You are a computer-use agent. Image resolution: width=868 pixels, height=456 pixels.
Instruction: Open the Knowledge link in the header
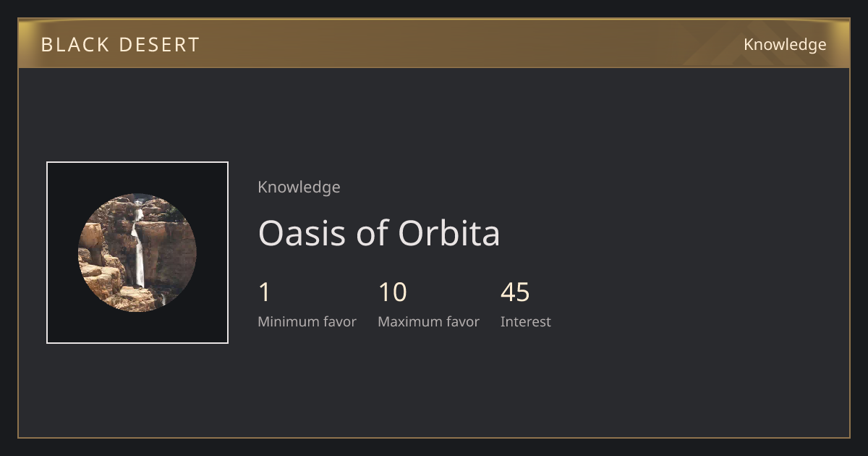(x=785, y=44)
